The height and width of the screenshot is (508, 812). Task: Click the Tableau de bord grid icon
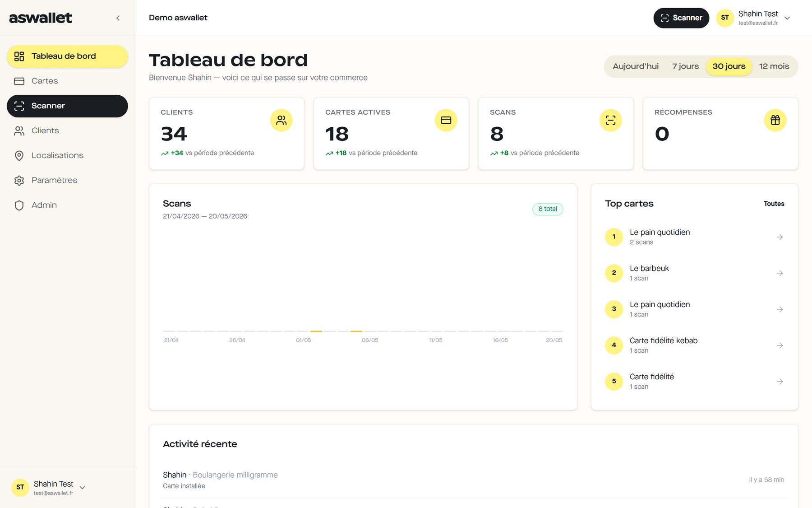click(19, 56)
